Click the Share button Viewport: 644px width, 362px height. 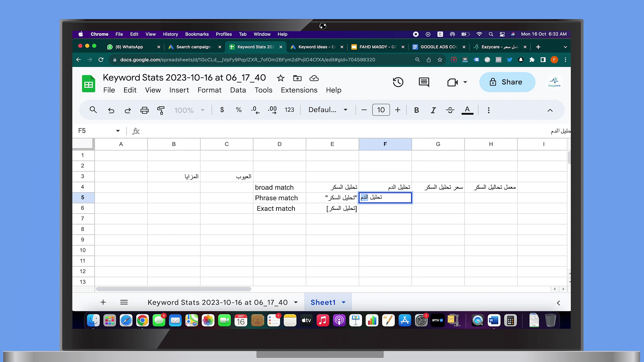[507, 82]
